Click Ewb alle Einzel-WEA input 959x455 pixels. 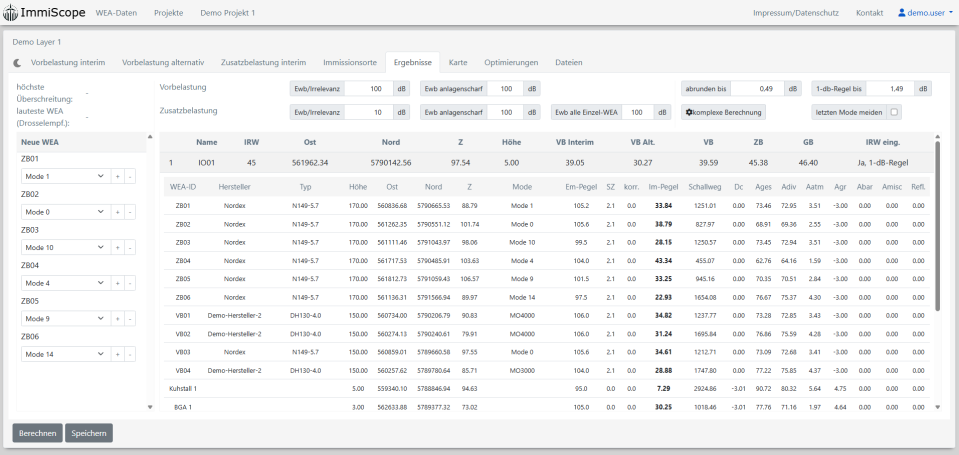pos(639,113)
